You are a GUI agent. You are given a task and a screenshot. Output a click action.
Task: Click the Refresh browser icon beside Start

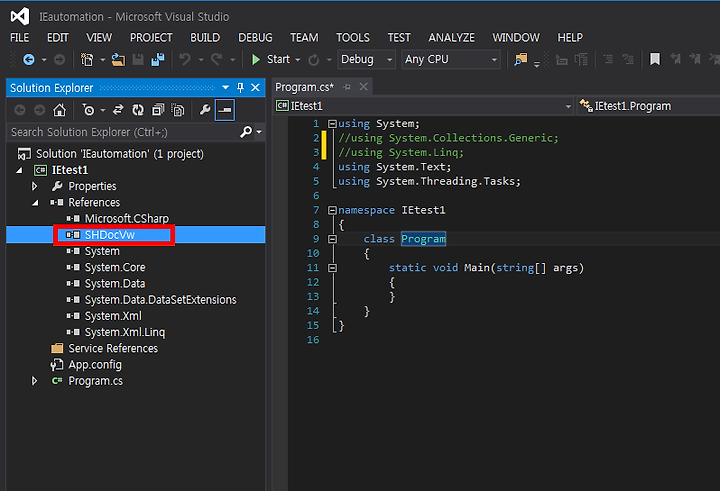[314, 60]
